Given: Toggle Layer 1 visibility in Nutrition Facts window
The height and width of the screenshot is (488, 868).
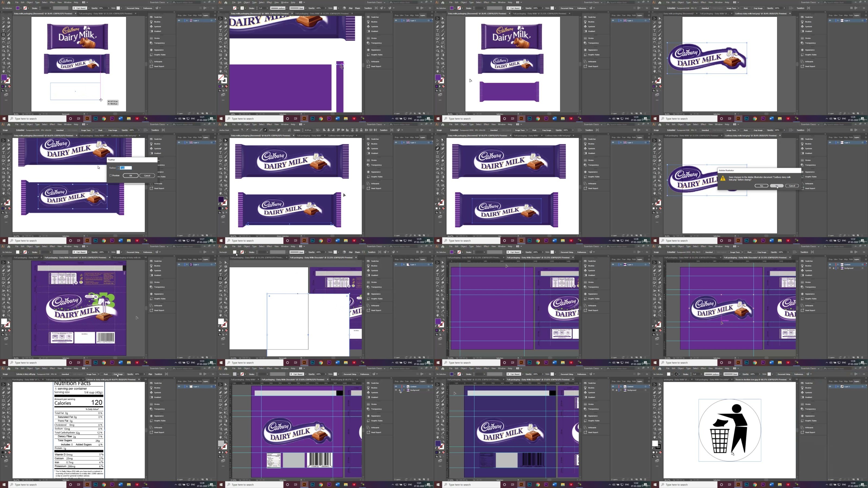Looking at the screenshot, I should (179, 386).
